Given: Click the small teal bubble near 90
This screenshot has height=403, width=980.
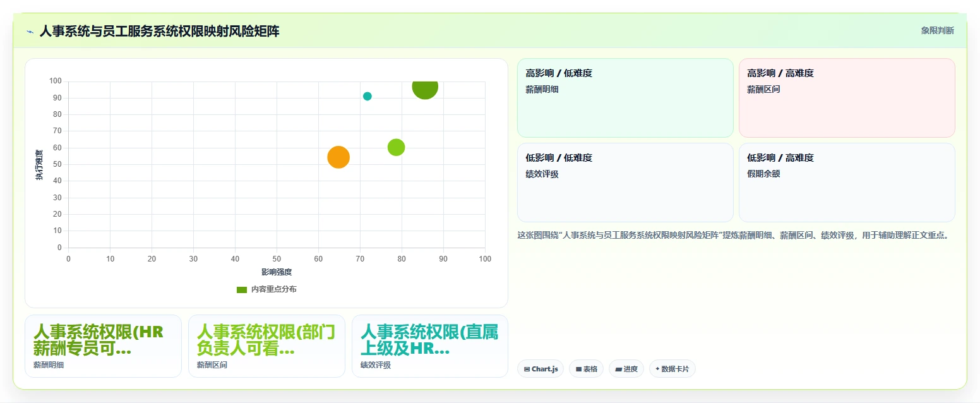Looking at the screenshot, I should (367, 96).
